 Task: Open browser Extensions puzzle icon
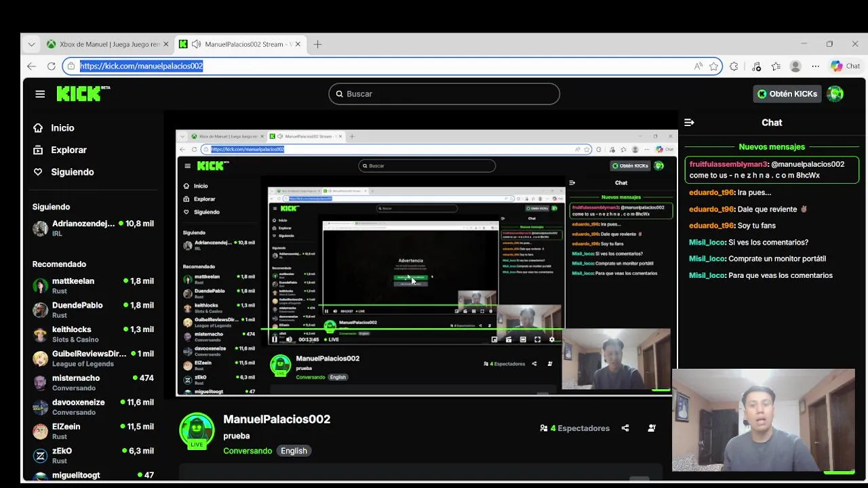pos(734,66)
